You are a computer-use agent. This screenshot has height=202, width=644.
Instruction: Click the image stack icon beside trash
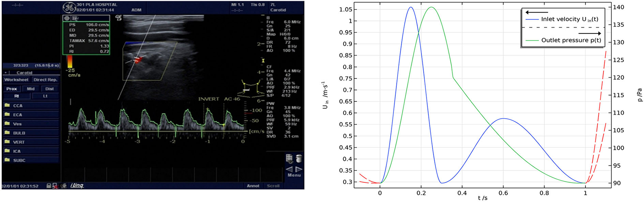coord(289,158)
